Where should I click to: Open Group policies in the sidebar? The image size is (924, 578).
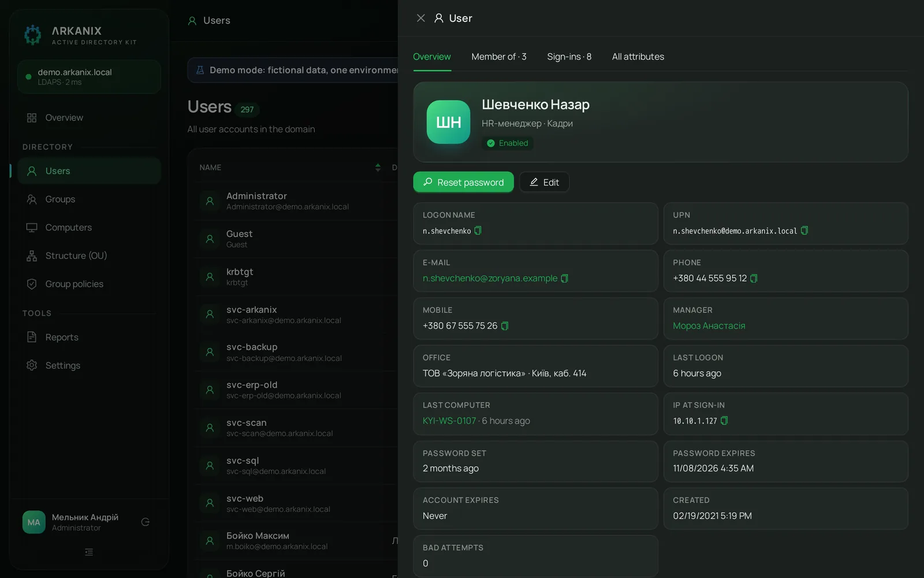coord(89,284)
